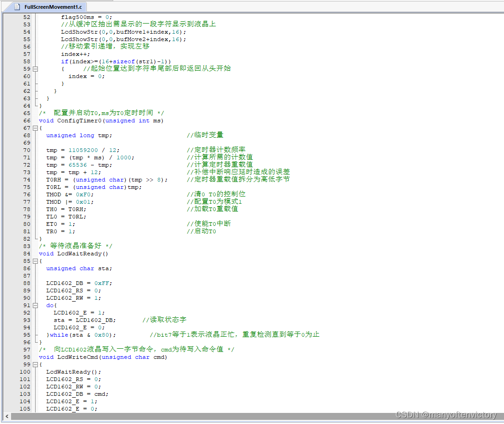504x424 pixels.
Task: Click line number 98 in the gutter
Action: (27, 357)
